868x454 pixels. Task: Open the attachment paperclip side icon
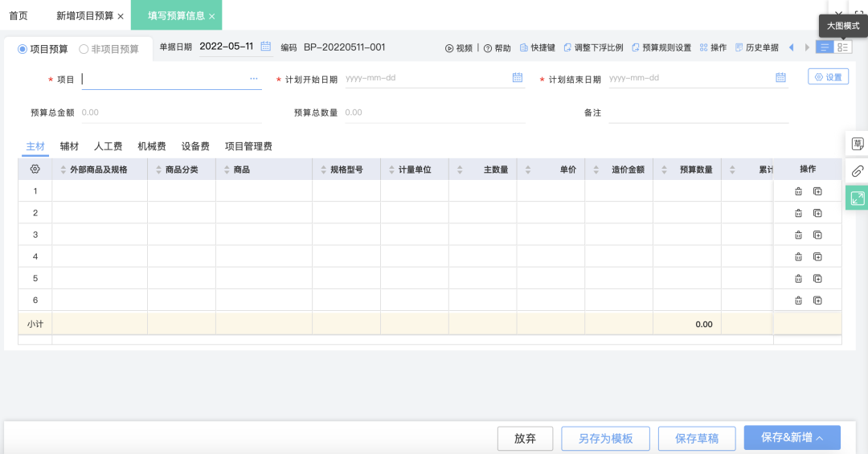[x=857, y=171]
